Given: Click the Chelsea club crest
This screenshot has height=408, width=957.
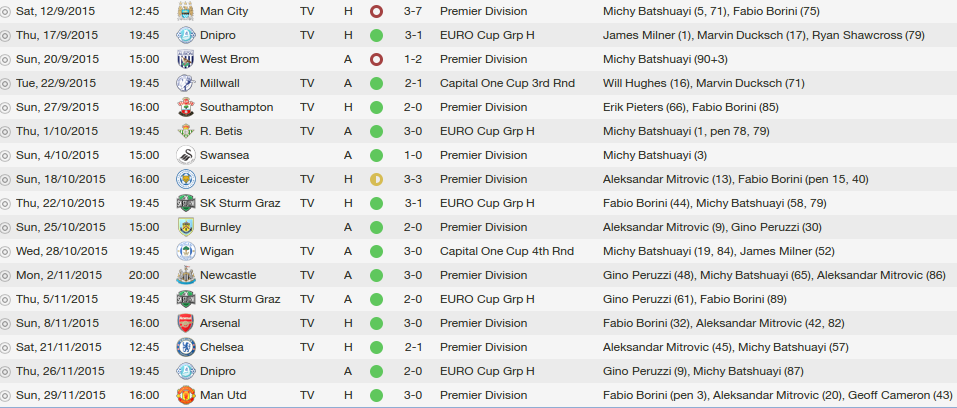Looking at the screenshot, I should [x=186, y=347].
